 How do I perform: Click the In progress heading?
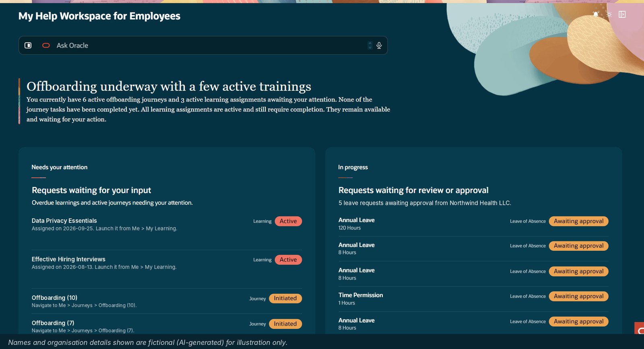353,167
